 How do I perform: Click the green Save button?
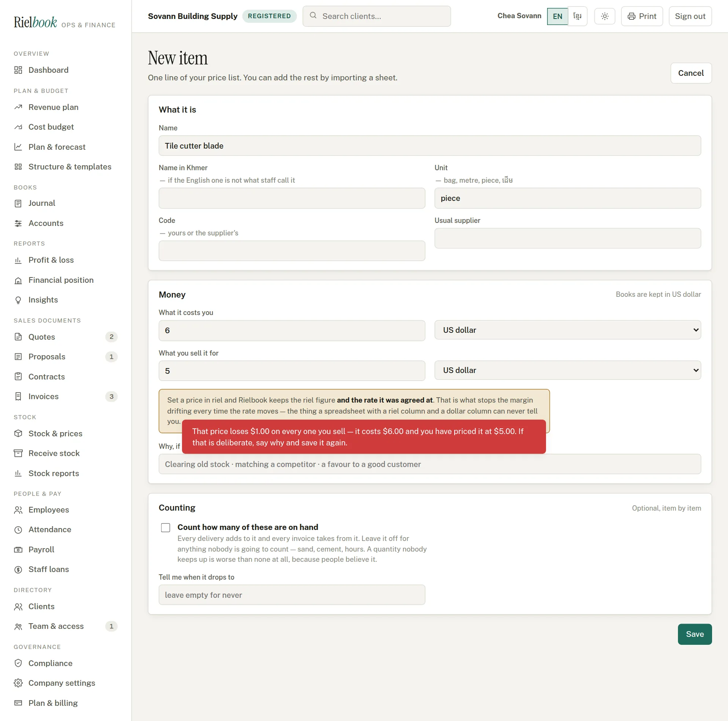point(695,634)
